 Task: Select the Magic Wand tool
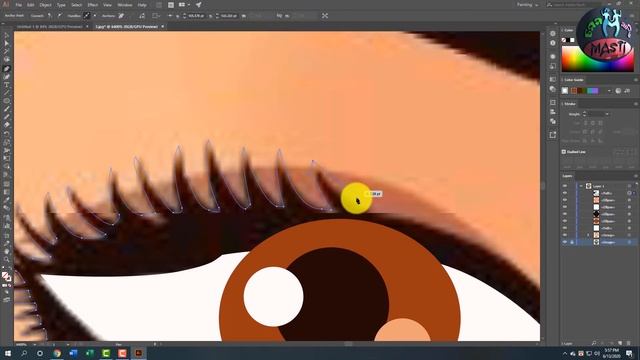(7, 51)
